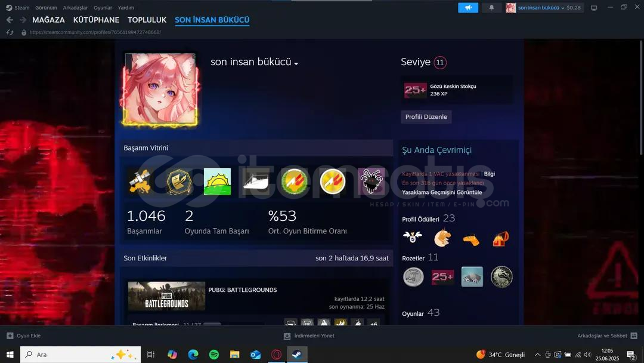Click the Oyun Ekle plus icon
644x363 pixels.
(10, 336)
